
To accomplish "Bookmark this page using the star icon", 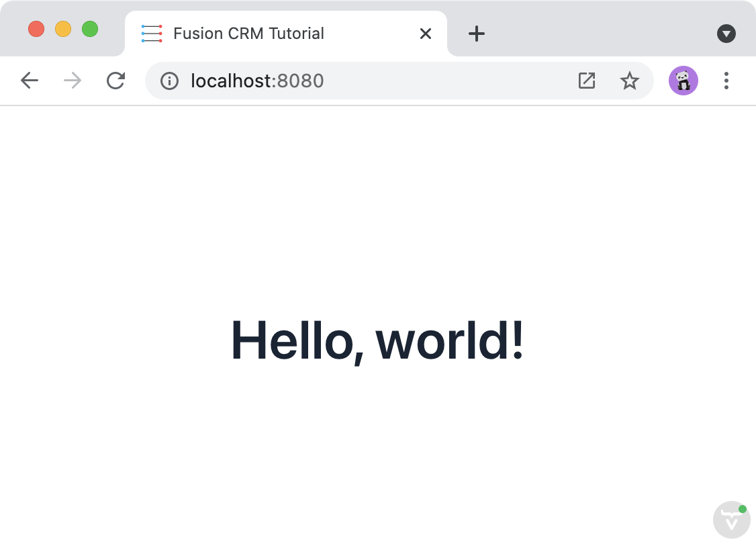I will click(630, 81).
